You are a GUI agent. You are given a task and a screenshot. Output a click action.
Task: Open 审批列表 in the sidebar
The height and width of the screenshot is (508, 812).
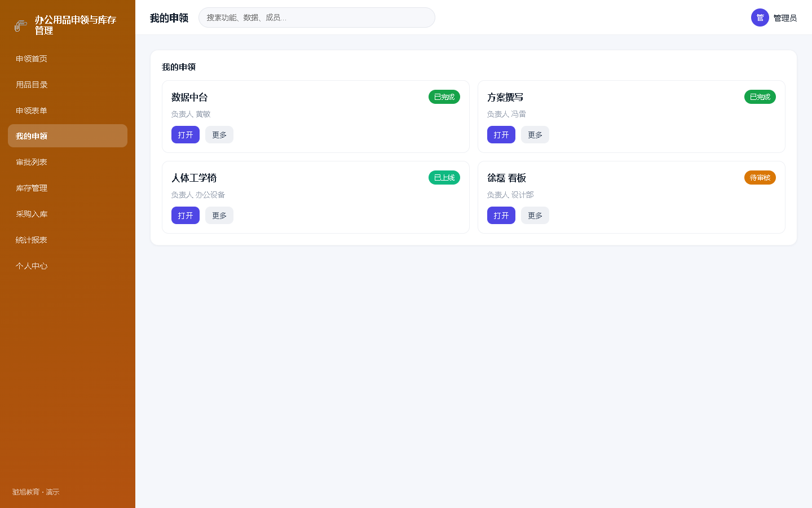[x=68, y=162]
